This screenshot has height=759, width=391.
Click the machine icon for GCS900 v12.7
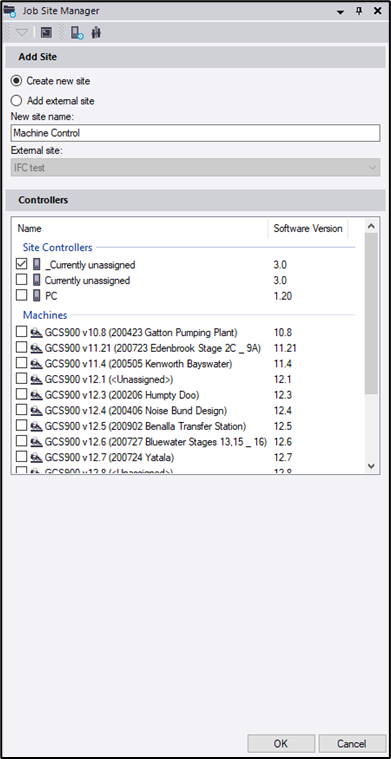[x=36, y=457]
